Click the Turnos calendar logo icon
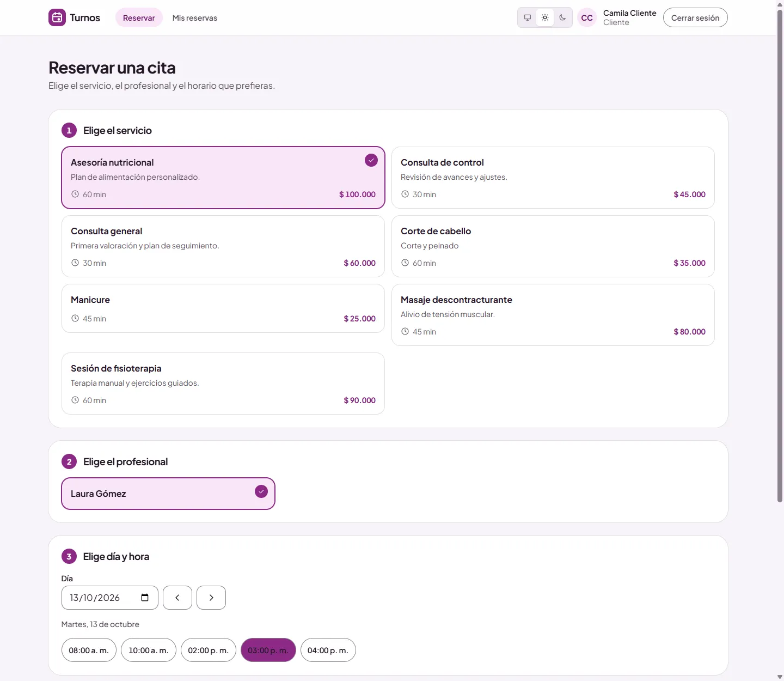 pyautogui.click(x=57, y=17)
